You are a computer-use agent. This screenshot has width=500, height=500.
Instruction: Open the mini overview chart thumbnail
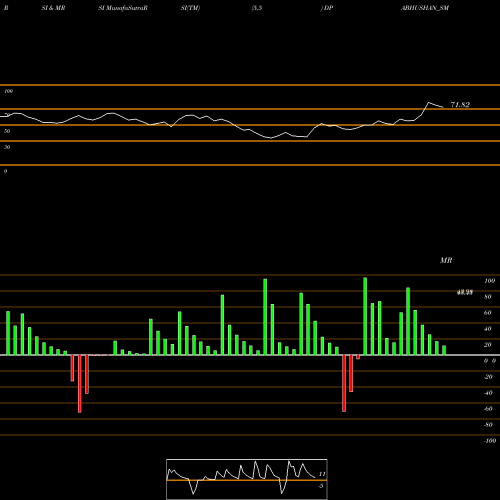pyautogui.click(x=247, y=479)
